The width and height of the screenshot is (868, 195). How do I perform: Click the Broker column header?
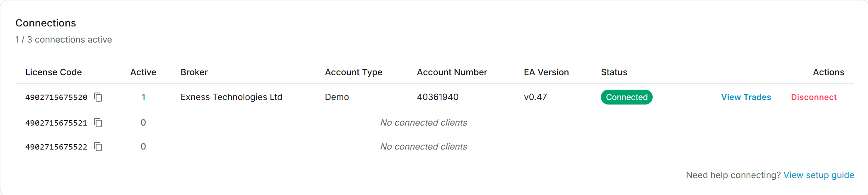click(194, 72)
